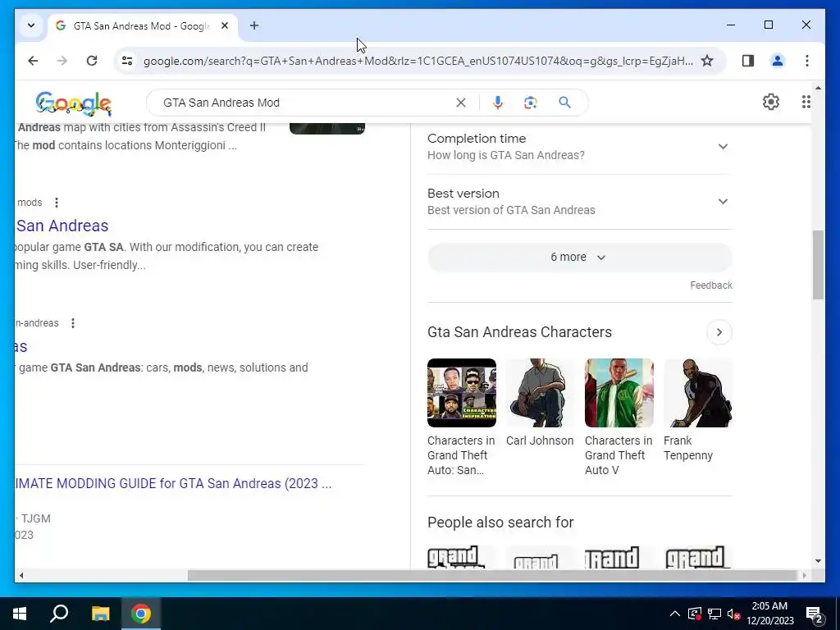Image resolution: width=840 pixels, height=630 pixels.
Task: Open Windows Start menu
Action: tap(20, 614)
